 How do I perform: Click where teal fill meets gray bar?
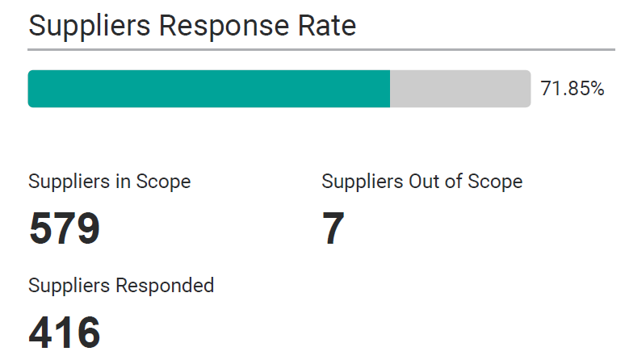click(x=390, y=89)
